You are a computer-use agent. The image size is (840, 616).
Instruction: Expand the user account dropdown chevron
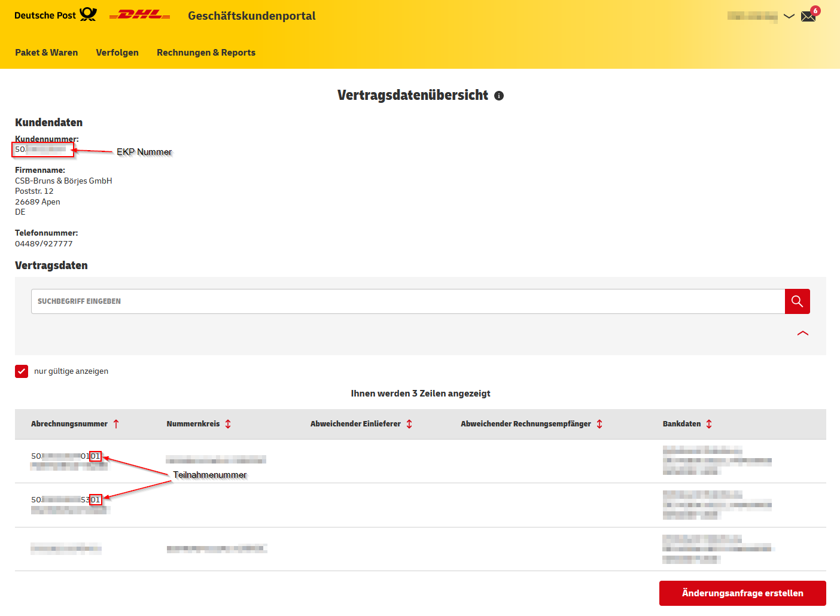789,16
